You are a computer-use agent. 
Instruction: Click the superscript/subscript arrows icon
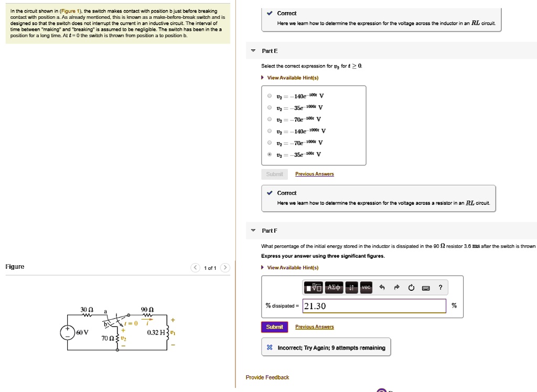351,287
